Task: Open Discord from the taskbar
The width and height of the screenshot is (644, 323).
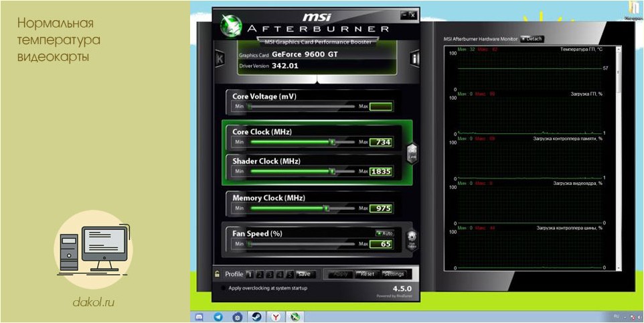Action: [x=200, y=317]
